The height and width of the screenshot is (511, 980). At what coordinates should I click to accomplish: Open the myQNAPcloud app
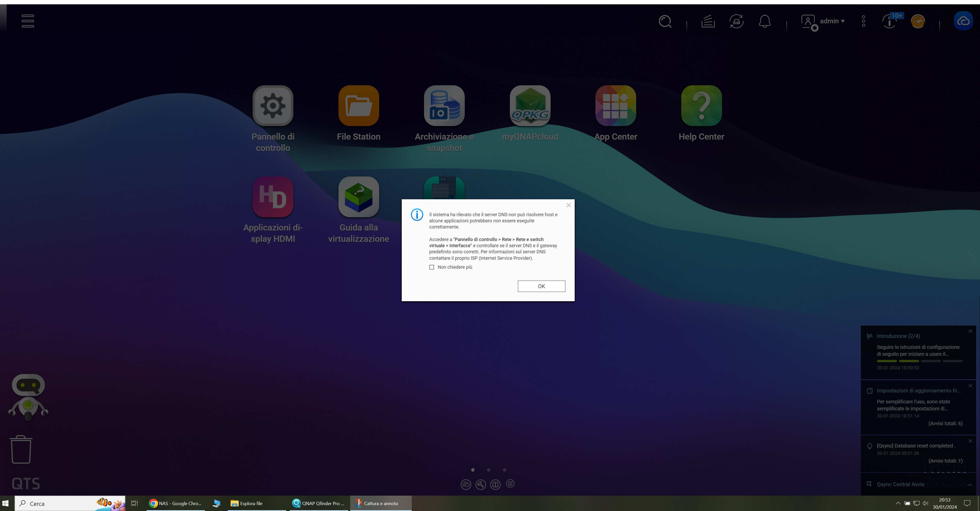(x=530, y=106)
